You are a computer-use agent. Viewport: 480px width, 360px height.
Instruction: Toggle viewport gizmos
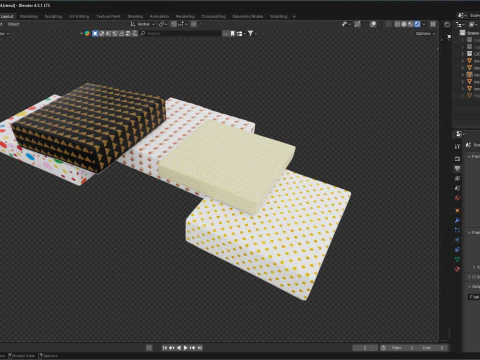(357, 24)
